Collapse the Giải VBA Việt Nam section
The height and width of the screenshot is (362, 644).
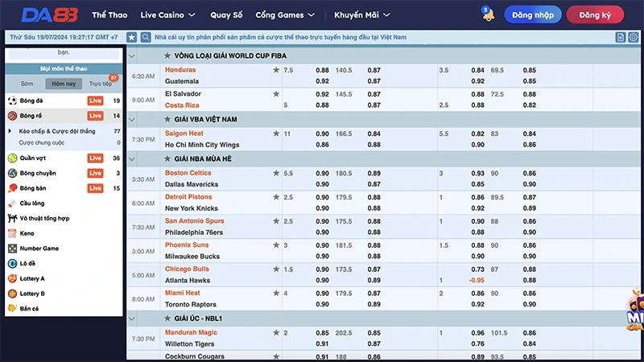[x=132, y=119]
